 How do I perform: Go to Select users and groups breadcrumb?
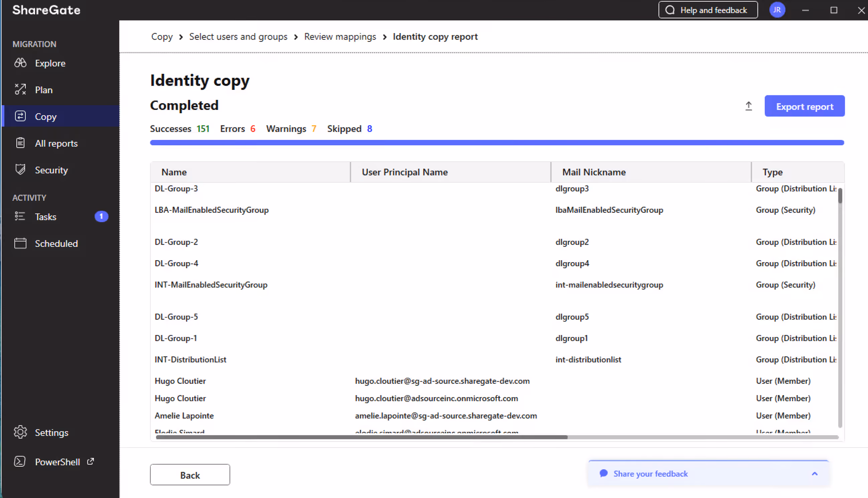click(239, 37)
